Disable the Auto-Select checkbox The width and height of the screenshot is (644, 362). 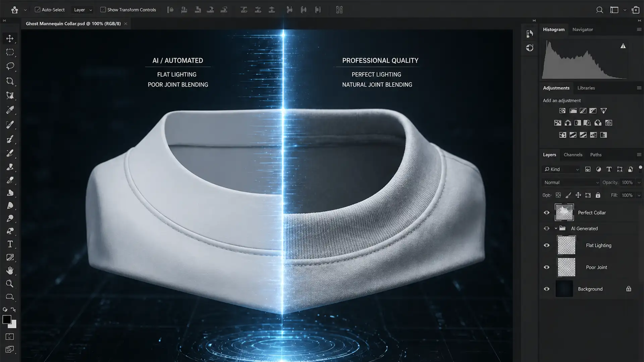point(38,10)
